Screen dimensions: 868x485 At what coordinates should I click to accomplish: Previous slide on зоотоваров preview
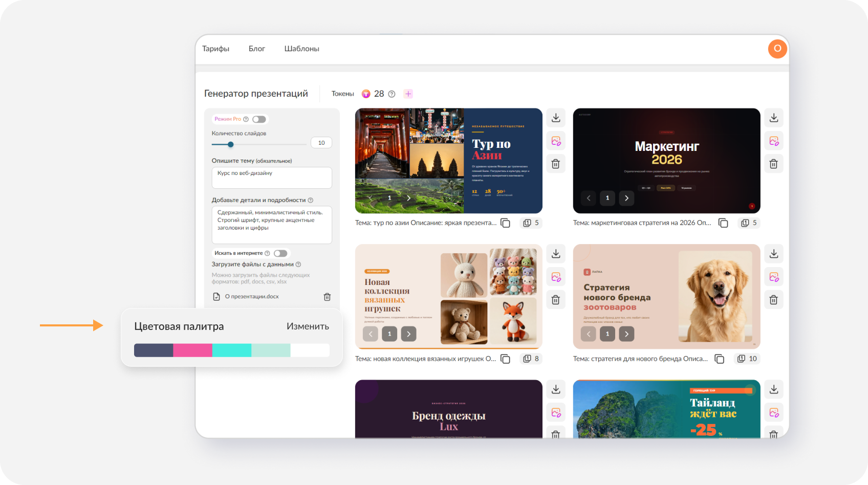pyautogui.click(x=589, y=334)
